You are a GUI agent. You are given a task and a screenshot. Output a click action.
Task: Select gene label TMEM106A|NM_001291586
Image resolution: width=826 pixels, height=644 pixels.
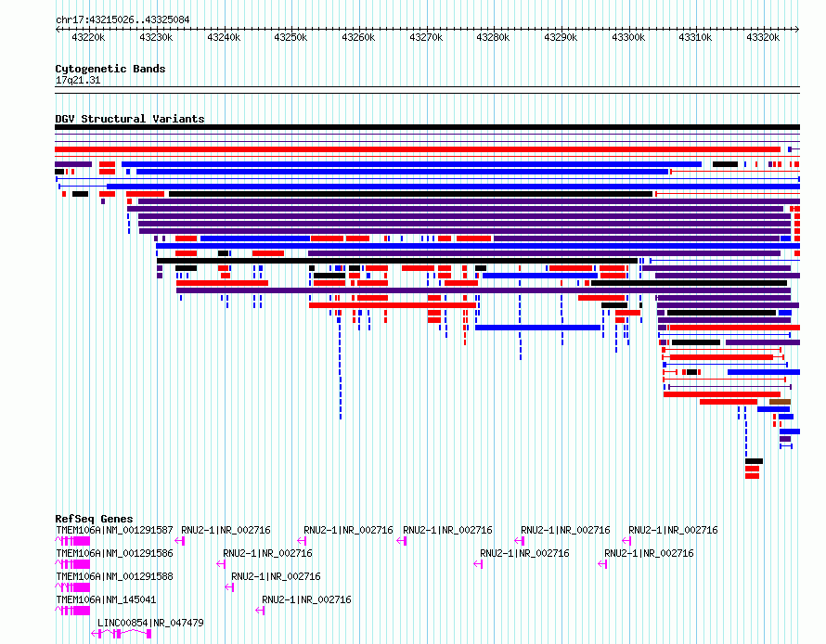pyautogui.click(x=114, y=553)
